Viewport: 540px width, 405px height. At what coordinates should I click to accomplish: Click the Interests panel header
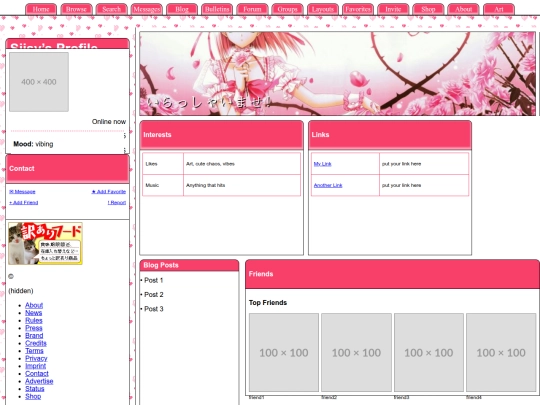[x=221, y=135]
